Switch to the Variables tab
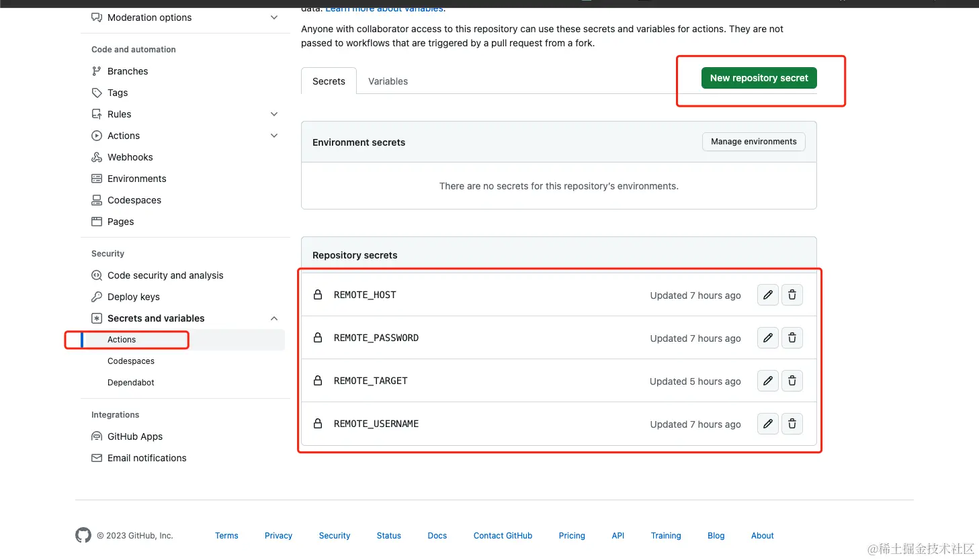979x560 pixels. coord(388,81)
